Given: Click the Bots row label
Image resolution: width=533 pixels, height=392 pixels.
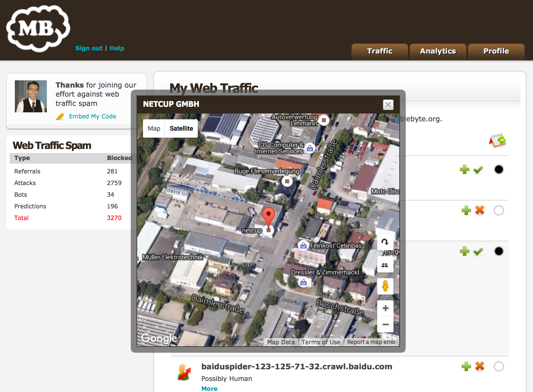Looking at the screenshot, I should point(21,195).
